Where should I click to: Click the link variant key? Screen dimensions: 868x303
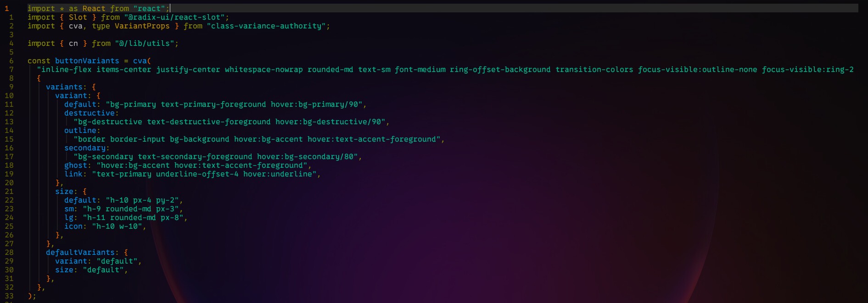[x=73, y=174]
